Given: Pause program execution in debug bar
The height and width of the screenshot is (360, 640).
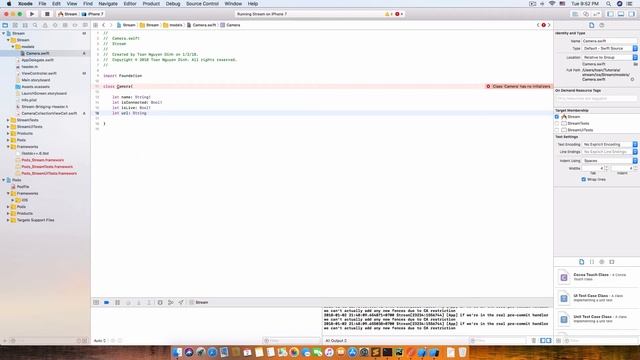Looking at the screenshot, I should pos(118,302).
